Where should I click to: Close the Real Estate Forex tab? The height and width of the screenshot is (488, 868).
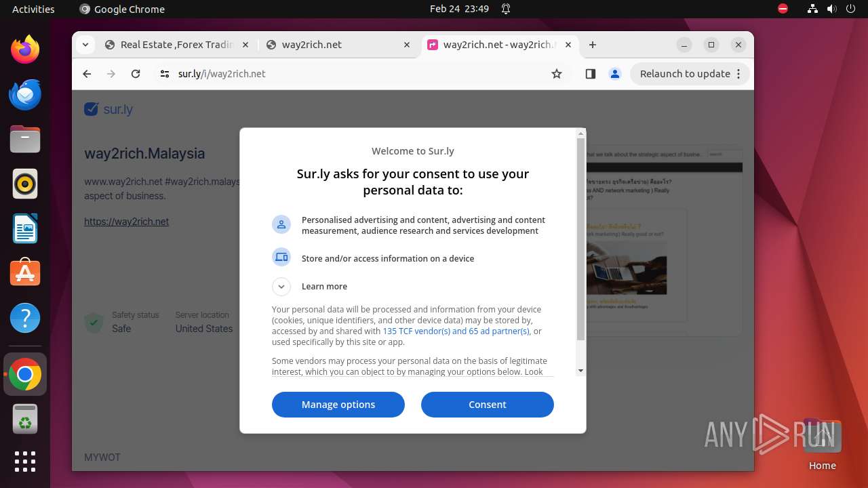tap(245, 45)
